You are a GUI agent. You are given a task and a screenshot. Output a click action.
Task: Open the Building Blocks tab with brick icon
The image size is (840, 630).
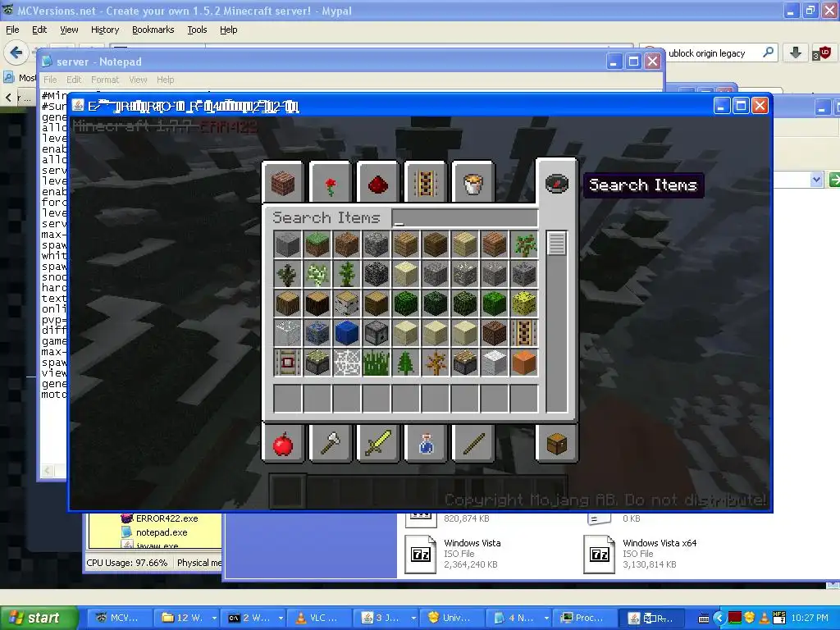tap(283, 182)
